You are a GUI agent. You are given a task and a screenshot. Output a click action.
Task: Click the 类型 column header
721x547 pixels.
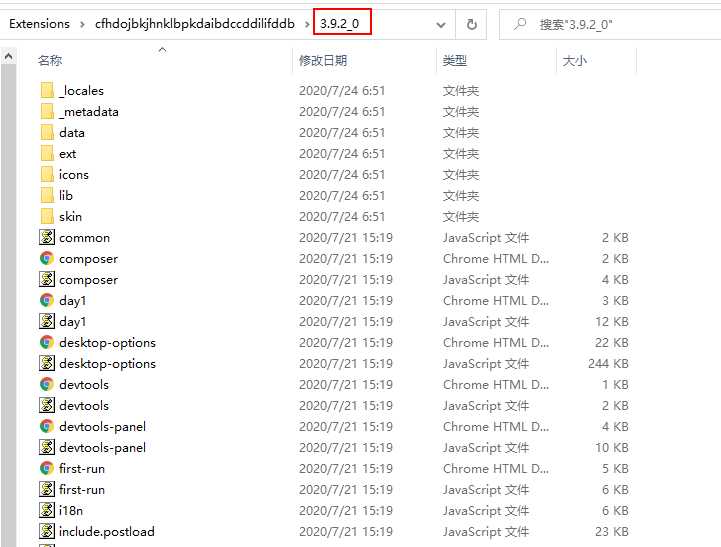click(x=455, y=61)
